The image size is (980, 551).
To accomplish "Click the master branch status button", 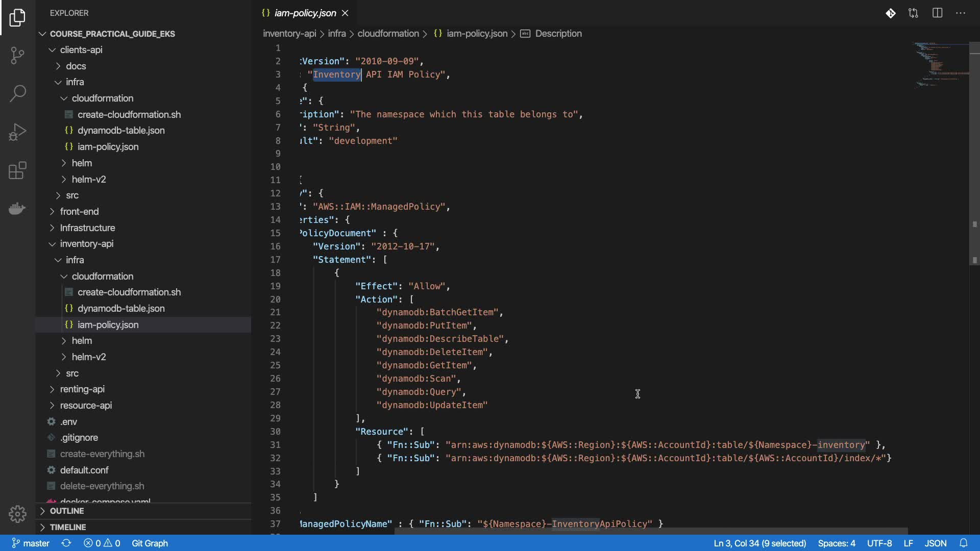I will (31, 543).
